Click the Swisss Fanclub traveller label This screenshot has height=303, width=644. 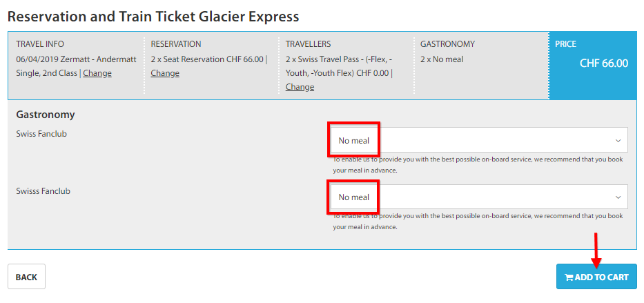(x=43, y=191)
